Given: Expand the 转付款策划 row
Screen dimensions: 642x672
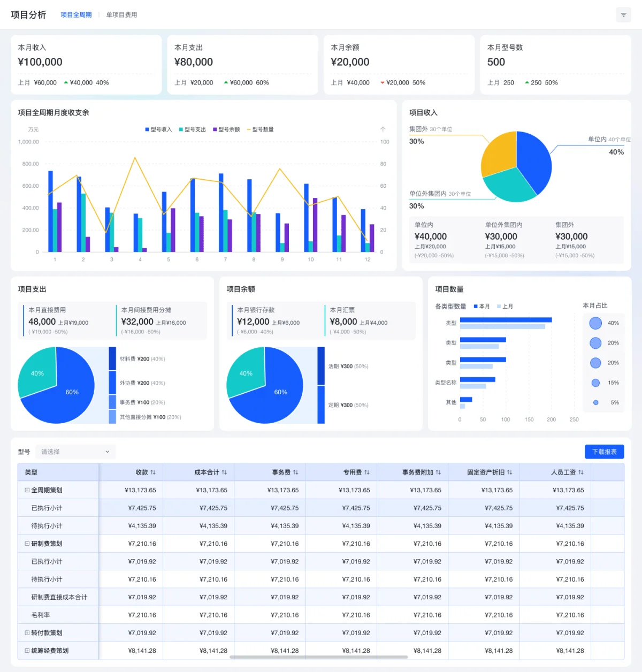Looking at the screenshot, I should [x=27, y=633].
